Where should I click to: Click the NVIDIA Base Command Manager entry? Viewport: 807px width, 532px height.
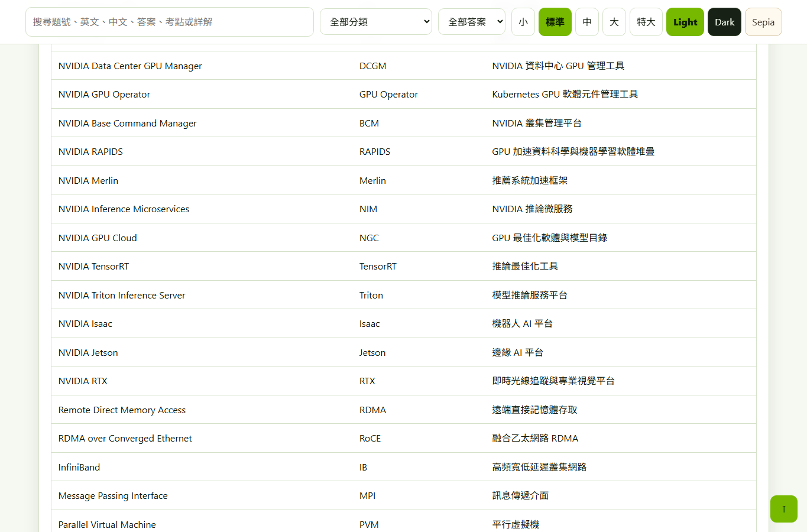pos(128,123)
